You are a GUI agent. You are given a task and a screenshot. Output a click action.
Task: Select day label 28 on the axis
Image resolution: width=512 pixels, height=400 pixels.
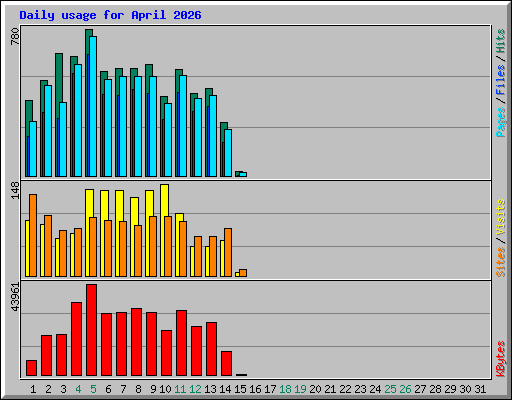click(435, 389)
